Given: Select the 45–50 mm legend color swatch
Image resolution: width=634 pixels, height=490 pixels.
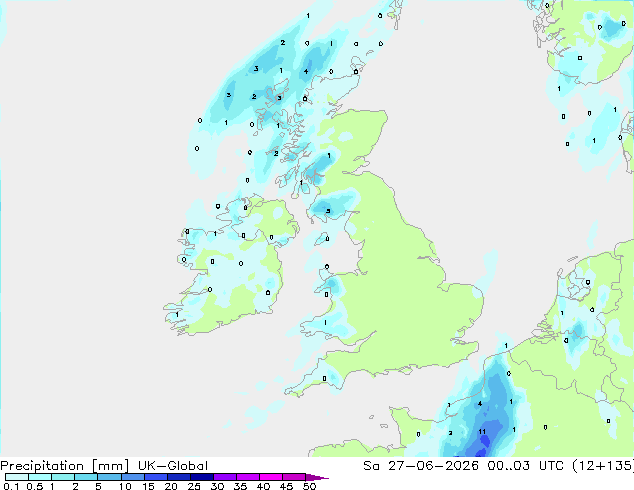Looking at the screenshot, I should tap(294, 477).
